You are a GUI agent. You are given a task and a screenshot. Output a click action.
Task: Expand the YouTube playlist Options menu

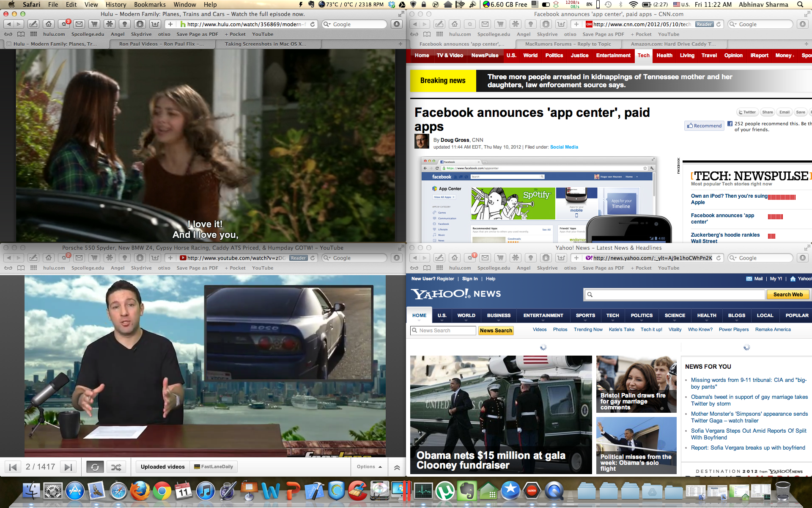[369, 467]
